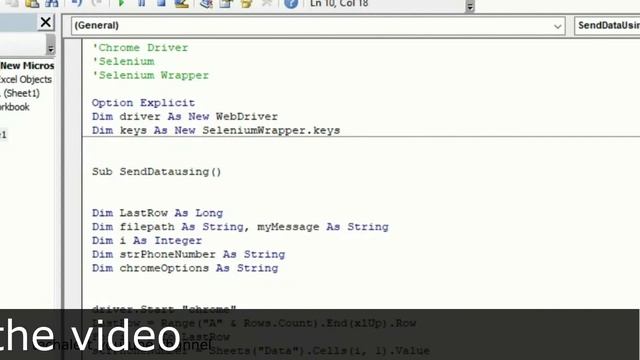
Task: Click the Dim chromeOptions As String line
Action: [x=185, y=269]
